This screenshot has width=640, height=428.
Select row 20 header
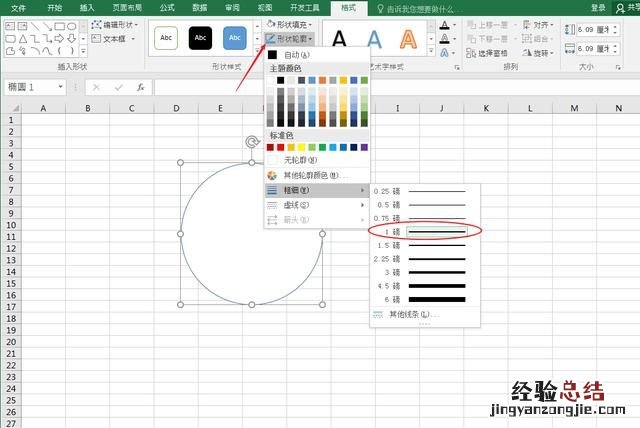coord(11,342)
